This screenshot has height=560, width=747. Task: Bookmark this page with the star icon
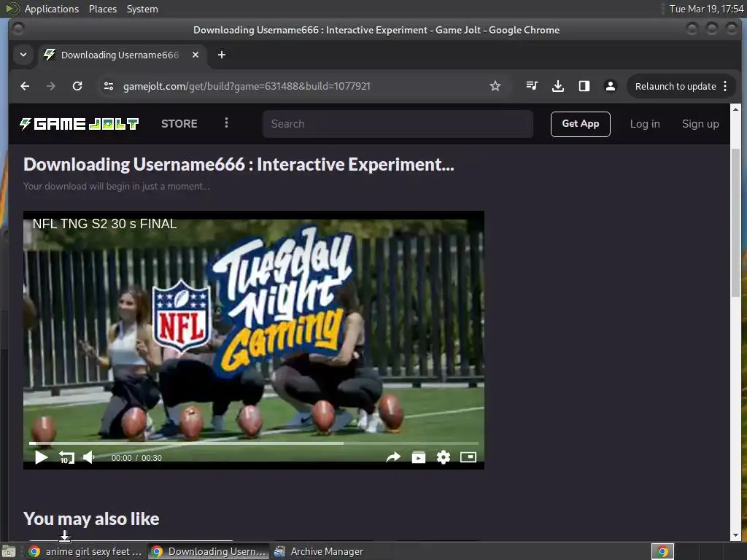click(495, 86)
